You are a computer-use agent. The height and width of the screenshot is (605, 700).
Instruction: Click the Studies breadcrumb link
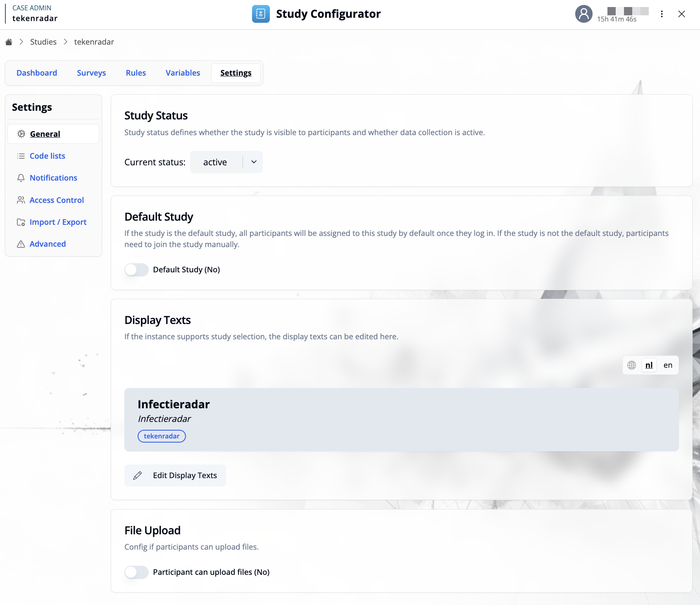[43, 42]
